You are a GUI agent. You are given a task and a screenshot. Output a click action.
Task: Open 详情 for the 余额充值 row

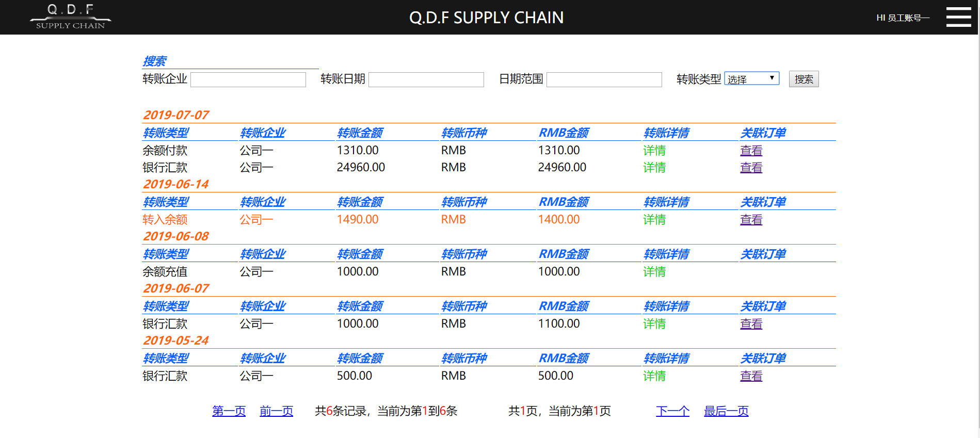[x=654, y=272]
